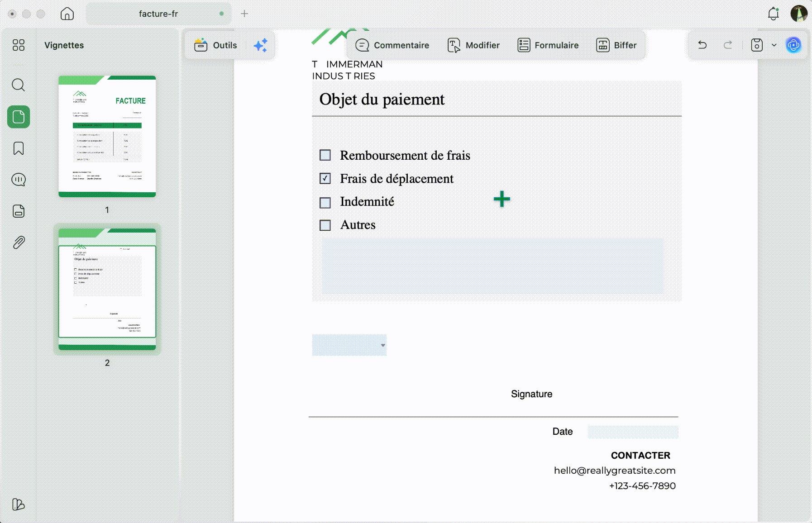Screen dimensions: 812x523
Task: Select page 2 thumbnail
Action: click(x=107, y=289)
